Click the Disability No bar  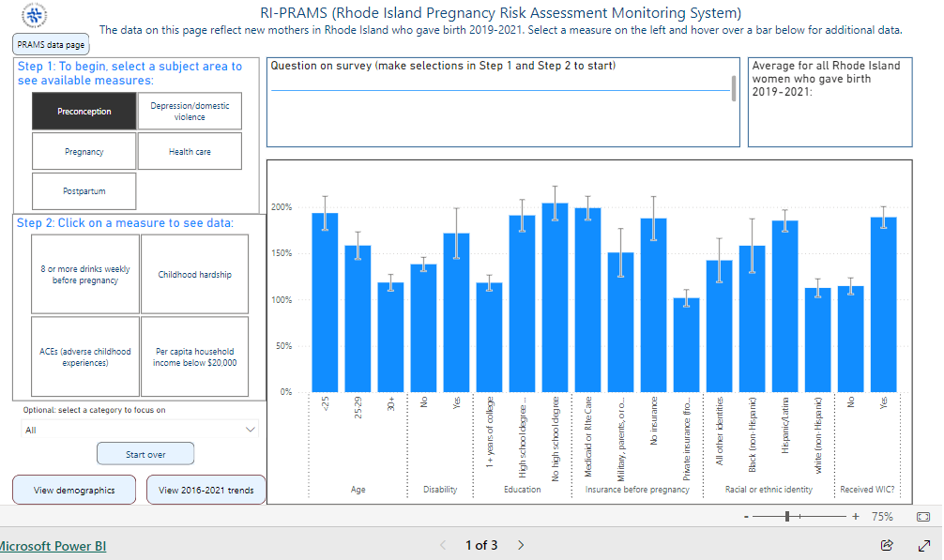pyautogui.click(x=423, y=328)
